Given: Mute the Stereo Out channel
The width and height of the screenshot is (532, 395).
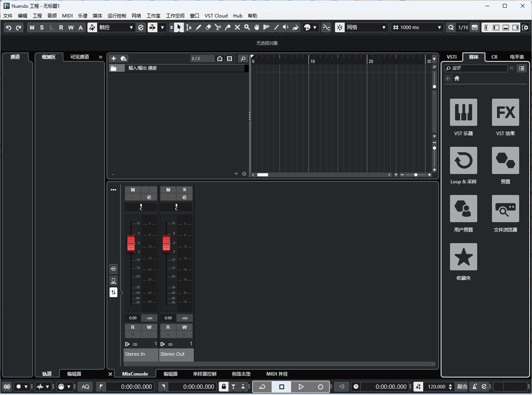Looking at the screenshot, I should [x=168, y=190].
